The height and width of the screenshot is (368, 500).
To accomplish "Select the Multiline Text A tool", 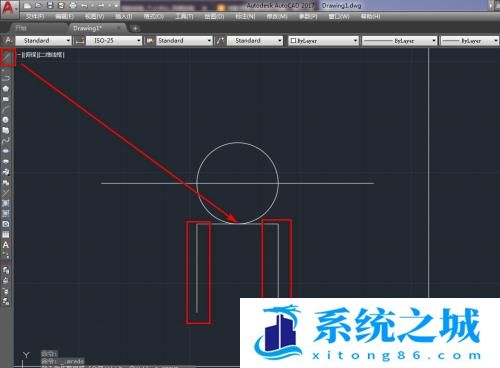I will click(x=6, y=245).
